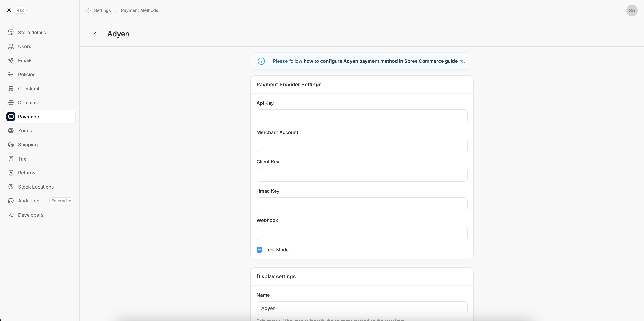Open the Adyen configuration guide link
This screenshot has height=321, width=644.
point(380,61)
